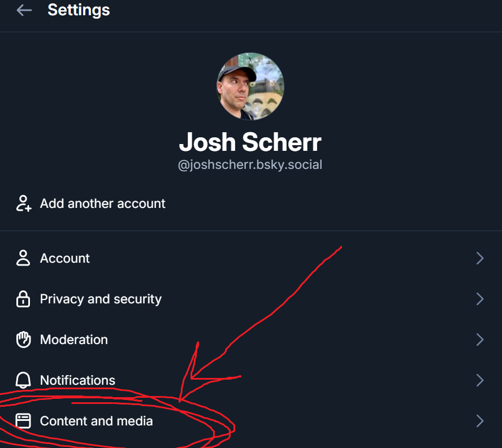Screen dimensions: 502x448
Task: Click Add another account text
Action: point(102,203)
